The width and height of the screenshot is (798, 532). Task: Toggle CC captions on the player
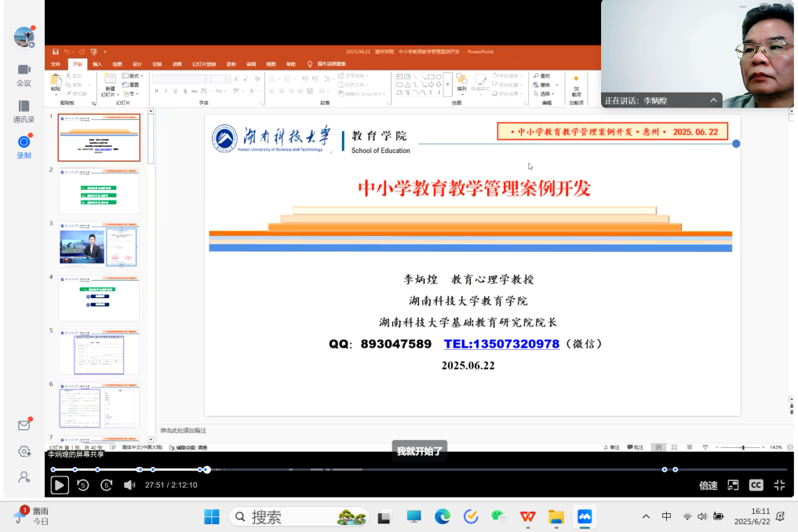click(756, 485)
